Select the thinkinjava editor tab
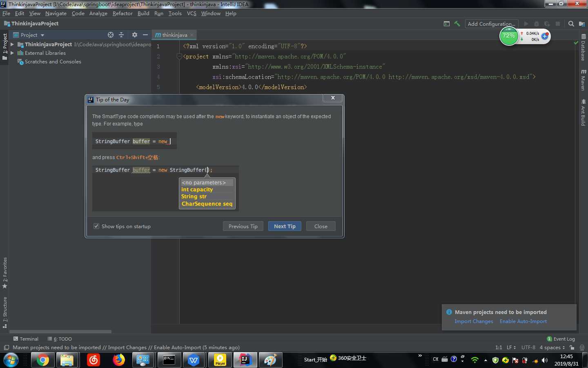The image size is (588, 368). [174, 35]
